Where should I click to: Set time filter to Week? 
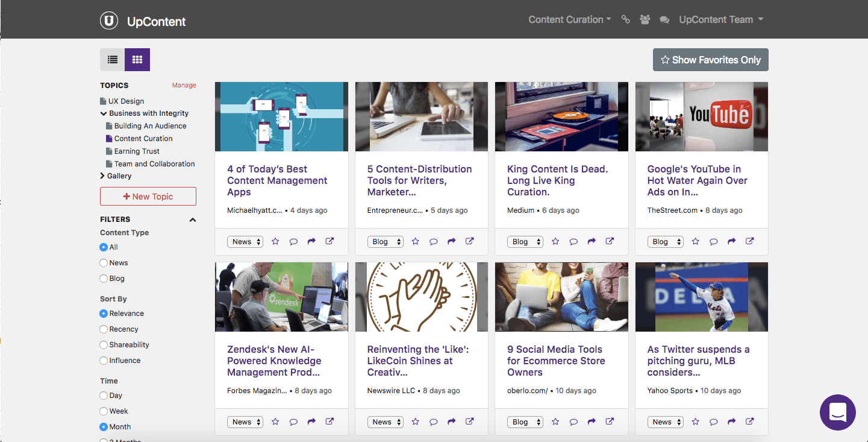tap(104, 411)
